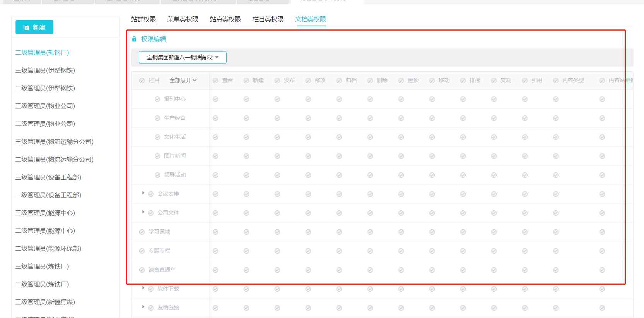Screen dimensions: 644x318
Task: Click the lock icon beside 权限编辑
Action: tap(134, 39)
